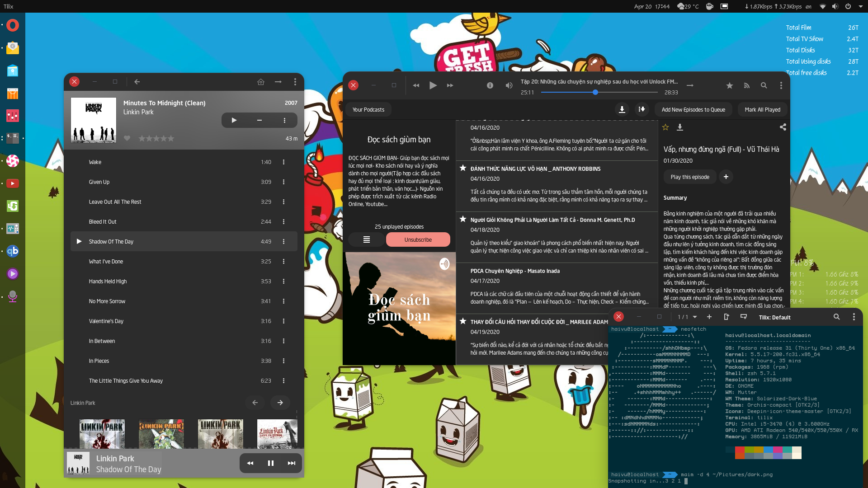The width and height of the screenshot is (868, 488).
Task: Search in the podcast app
Action: 764,85
